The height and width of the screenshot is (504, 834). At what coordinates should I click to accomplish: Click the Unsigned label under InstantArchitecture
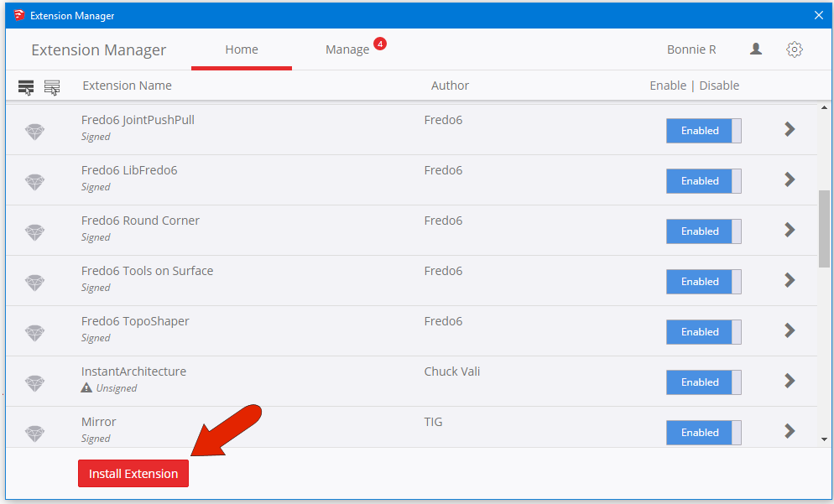point(117,388)
